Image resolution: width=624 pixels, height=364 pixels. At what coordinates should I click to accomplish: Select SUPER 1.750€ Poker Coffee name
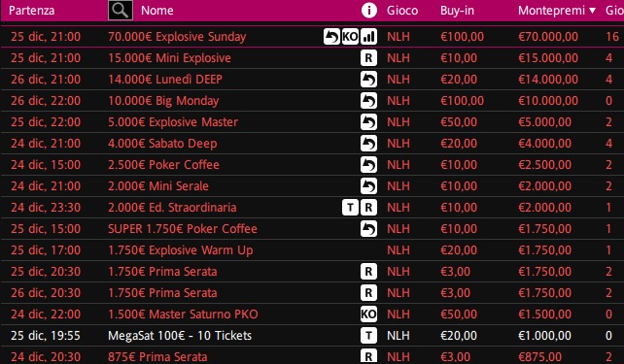click(183, 229)
